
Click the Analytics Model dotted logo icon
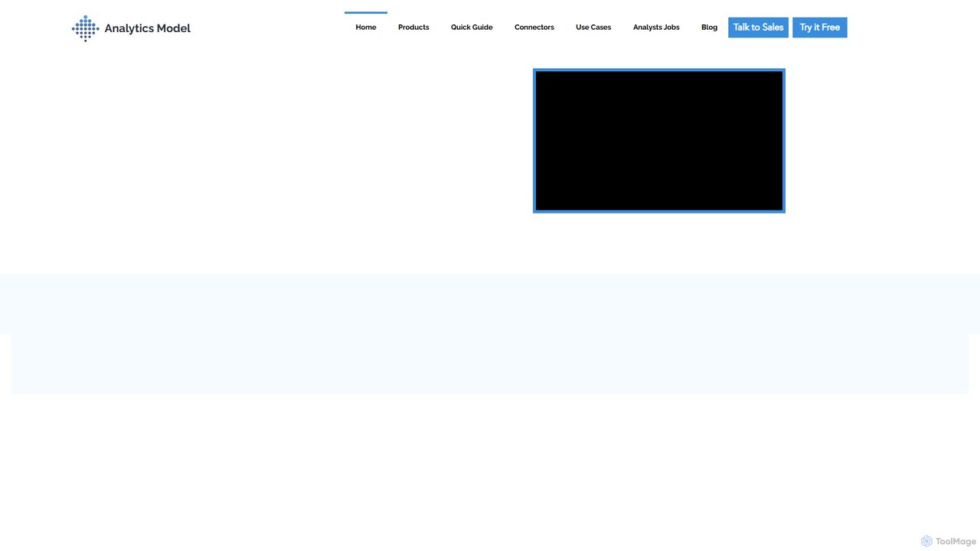click(85, 28)
